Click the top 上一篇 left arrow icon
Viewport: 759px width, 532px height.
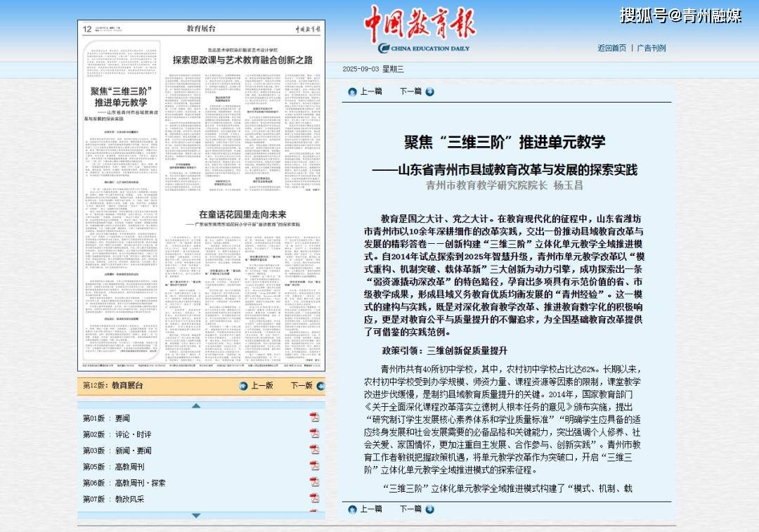click(352, 91)
